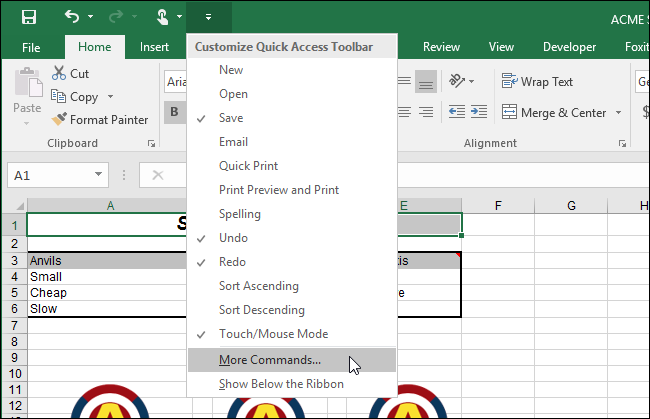Click the Select All corner triangle

[19, 206]
